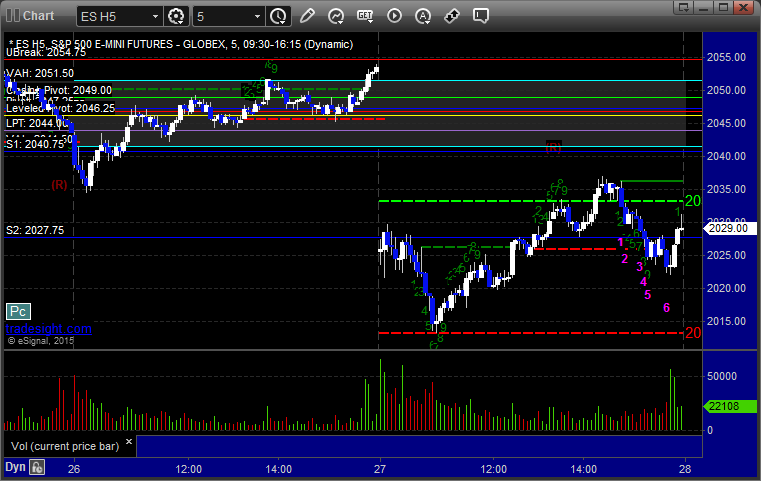Open the ES H5 symbol dropdown
The image size is (761, 481).
[x=119, y=17]
